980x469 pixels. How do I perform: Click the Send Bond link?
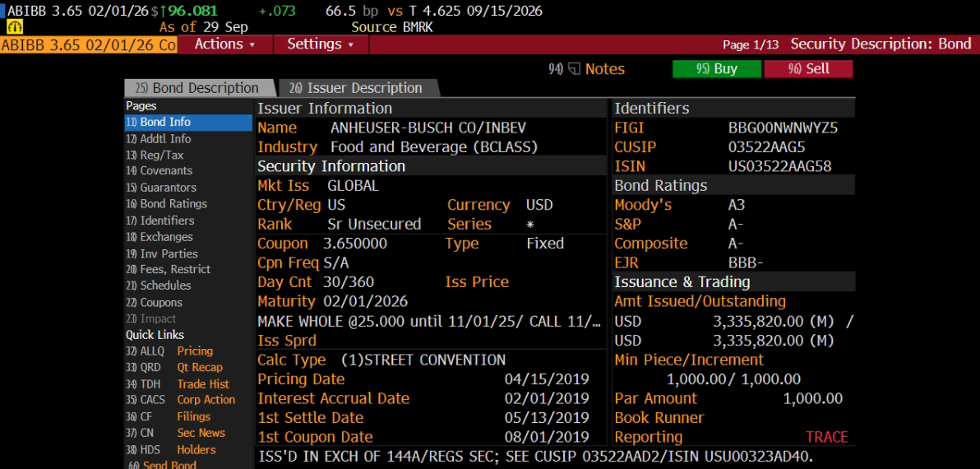point(162,465)
